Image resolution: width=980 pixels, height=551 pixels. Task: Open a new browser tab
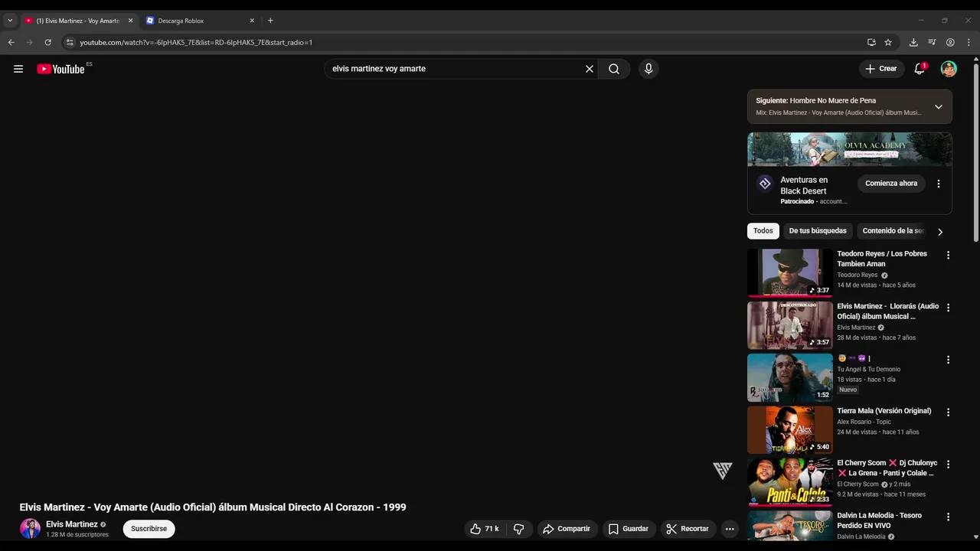(x=270, y=21)
